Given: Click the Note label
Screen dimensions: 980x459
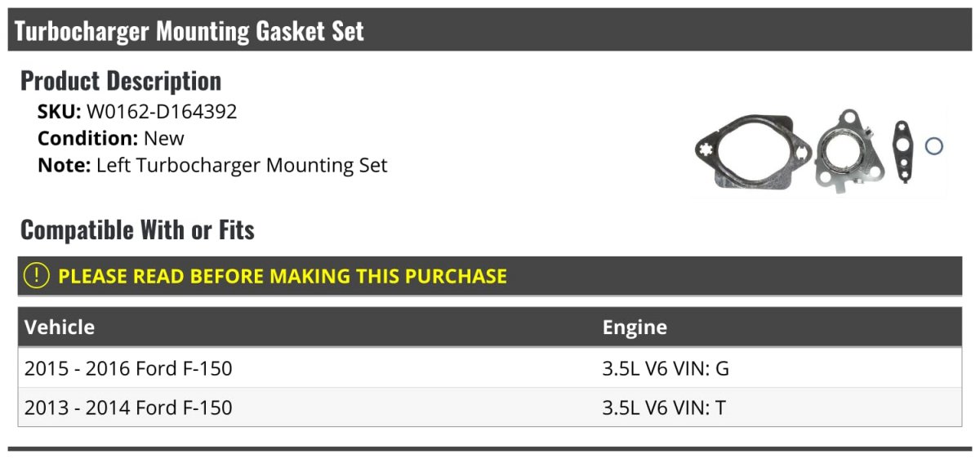Looking at the screenshot, I should (64, 165).
